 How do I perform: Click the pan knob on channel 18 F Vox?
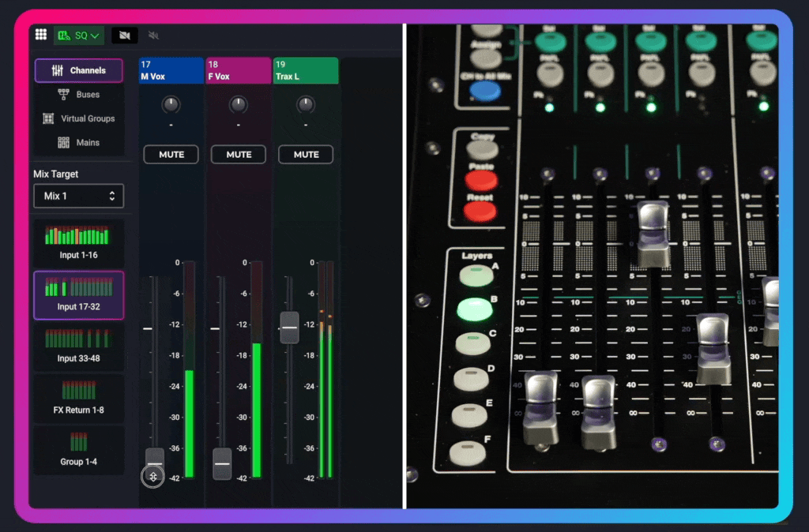238,103
